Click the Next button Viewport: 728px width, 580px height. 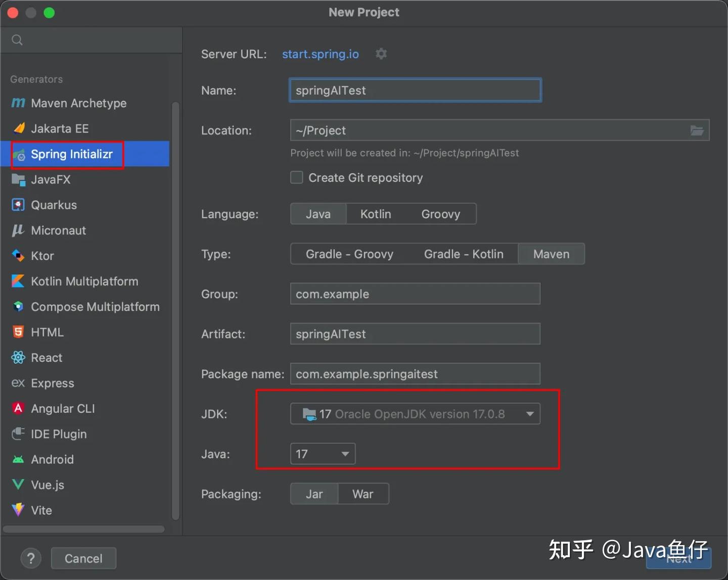pyautogui.click(x=678, y=558)
